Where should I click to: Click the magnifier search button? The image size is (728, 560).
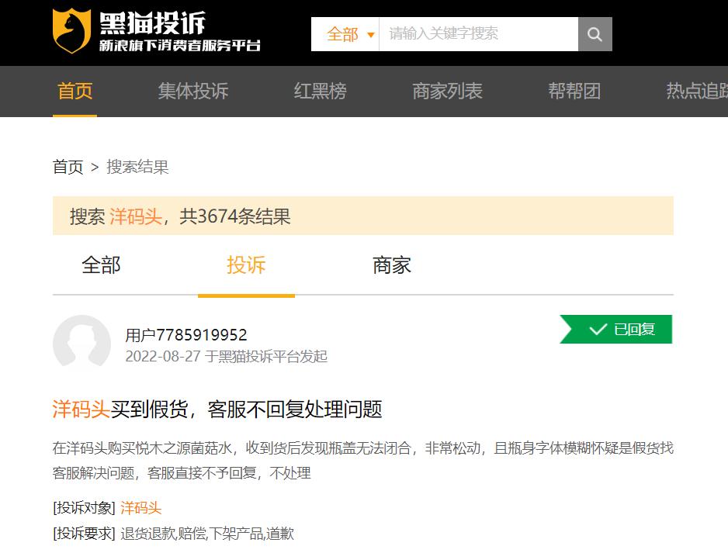[595, 34]
